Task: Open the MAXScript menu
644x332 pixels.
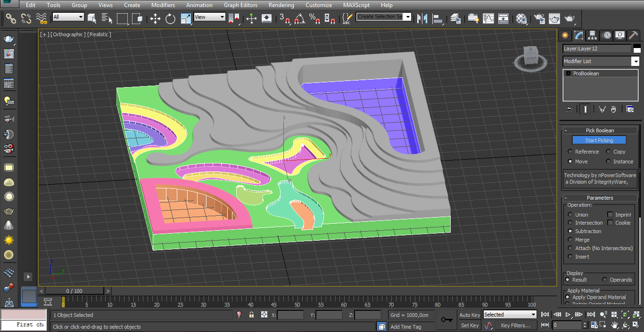Action: pos(357,5)
